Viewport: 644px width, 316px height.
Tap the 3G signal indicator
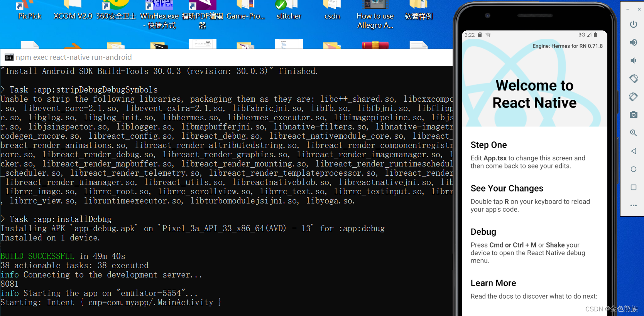click(x=582, y=35)
